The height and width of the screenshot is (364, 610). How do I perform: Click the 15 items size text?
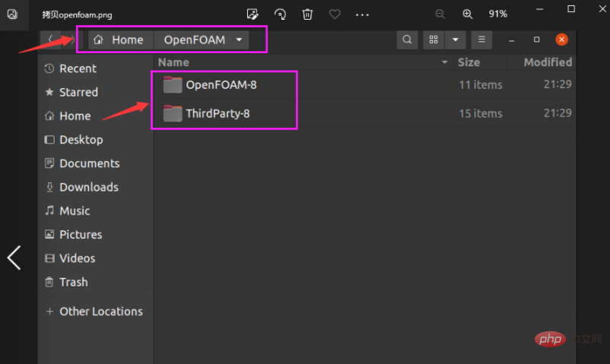click(x=481, y=113)
